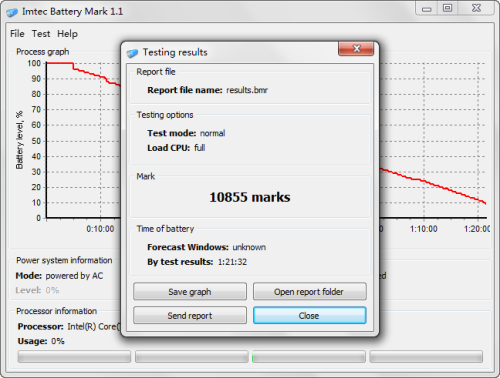Maximize the Imtec Battery Mark window
Viewport: 500px width, 378px height.
click(448, 8)
